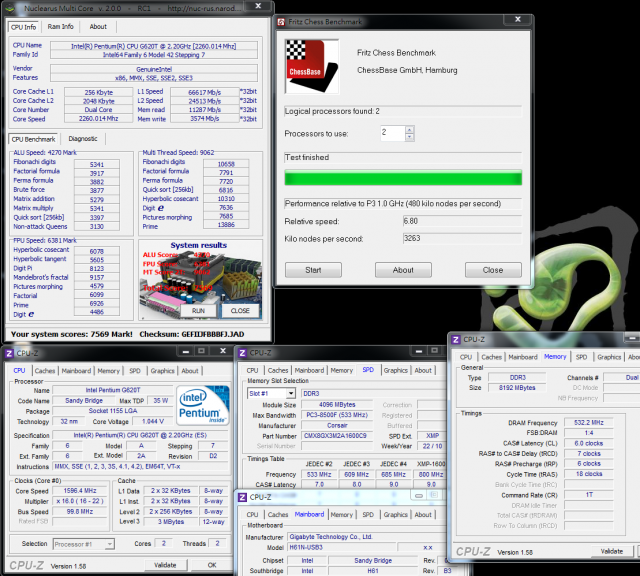Click Close button in Fritz Chess Benchmark

pyautogui.click(x=493, y=270)
